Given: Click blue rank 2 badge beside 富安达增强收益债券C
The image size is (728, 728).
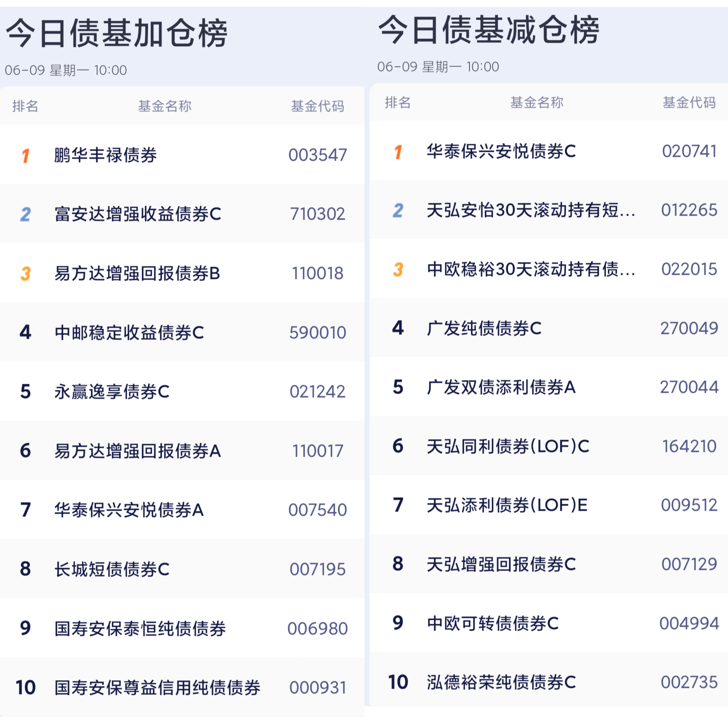Looking at the screenshot, I should (x=26, y=214).
